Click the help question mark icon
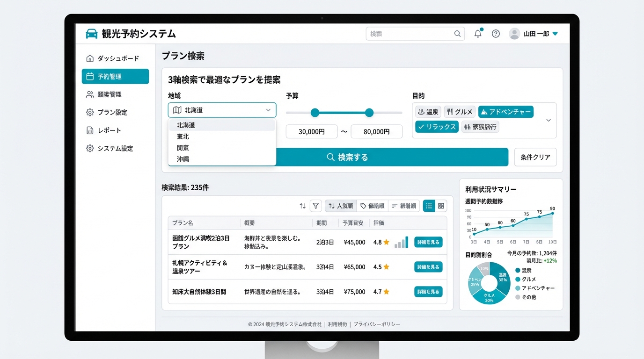The width and height of the screenshot is (644, 359). coord(496,33)
